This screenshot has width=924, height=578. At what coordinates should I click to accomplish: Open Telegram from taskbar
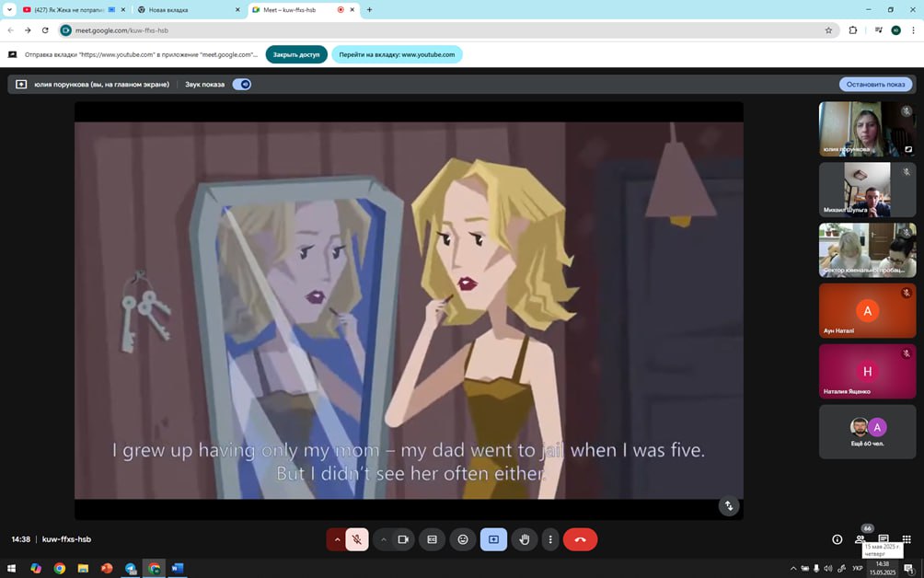coord(131,568)
